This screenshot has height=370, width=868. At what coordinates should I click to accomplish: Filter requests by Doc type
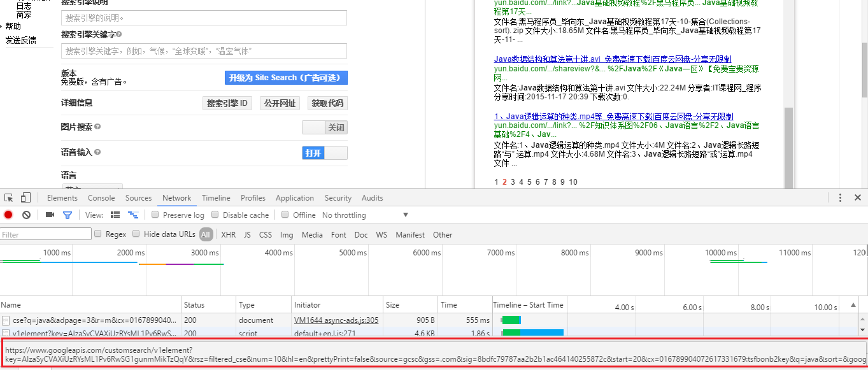tap(361, 234)
